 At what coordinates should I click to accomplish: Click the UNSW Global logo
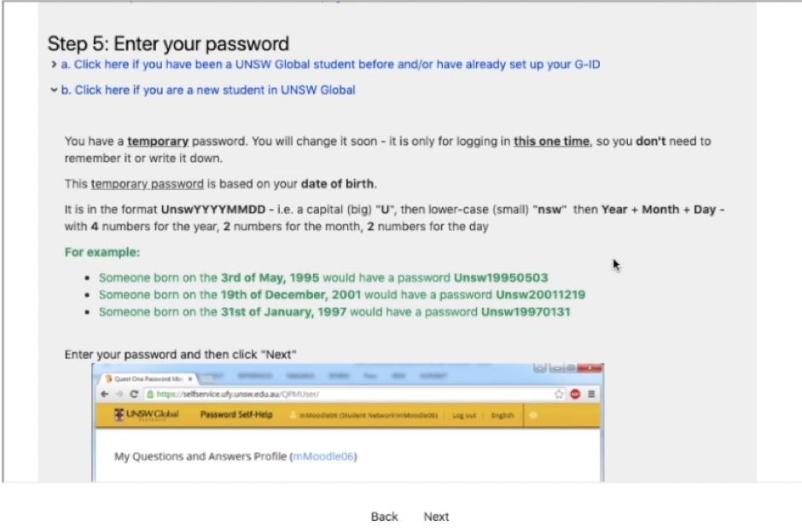[146, 415]
